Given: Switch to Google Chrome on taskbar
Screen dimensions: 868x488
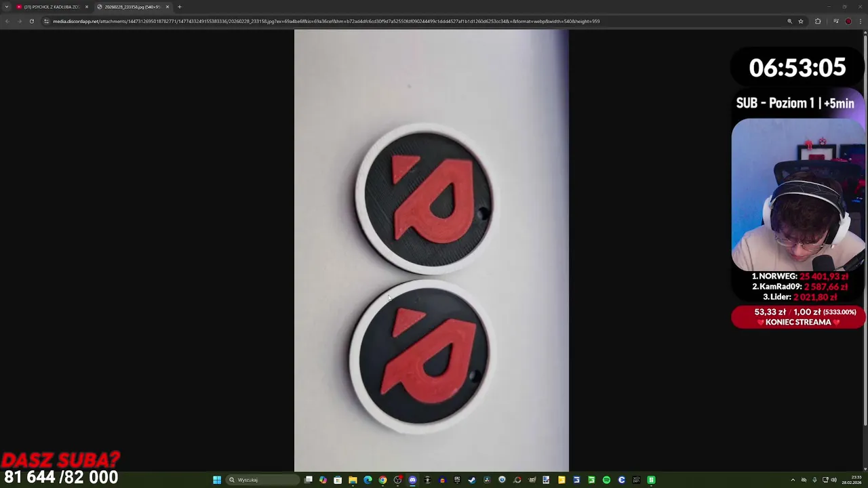Looking at the screenshot, I should point(382,480).
